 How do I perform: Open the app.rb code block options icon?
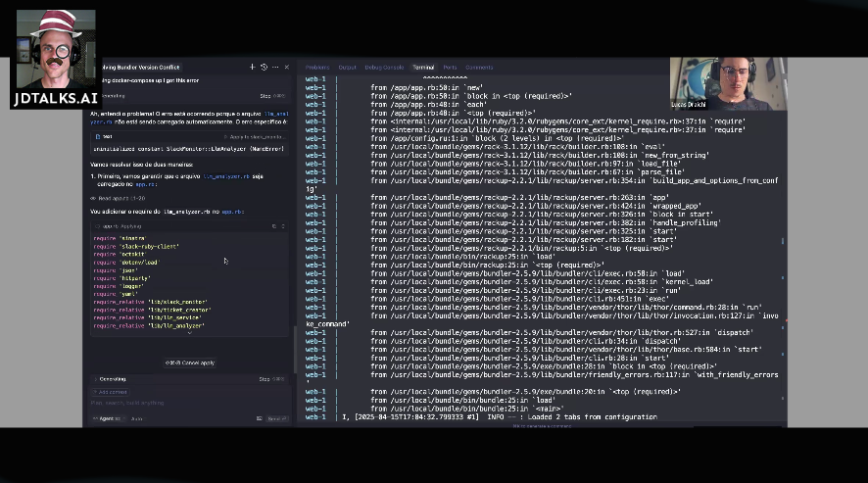[x=283, y=226]
